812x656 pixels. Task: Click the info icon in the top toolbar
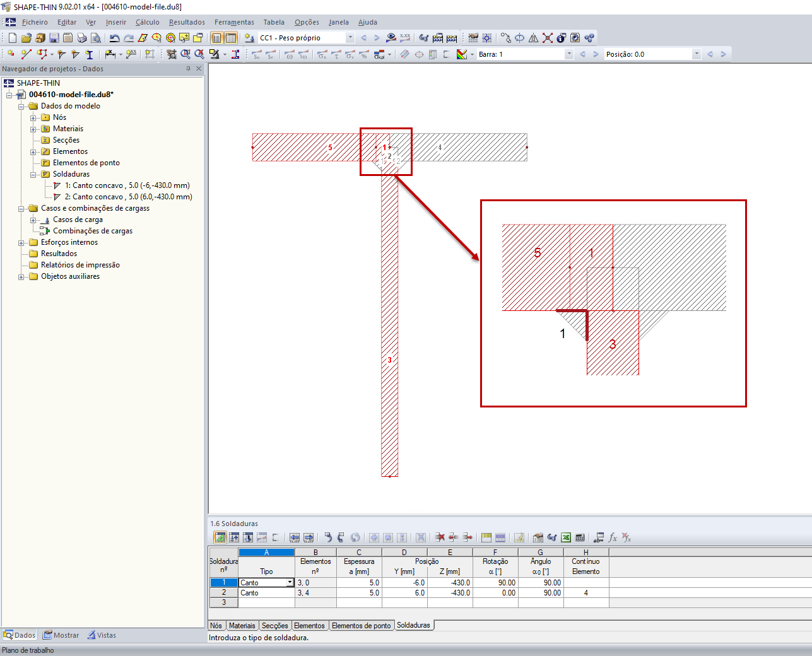(562, 38)
